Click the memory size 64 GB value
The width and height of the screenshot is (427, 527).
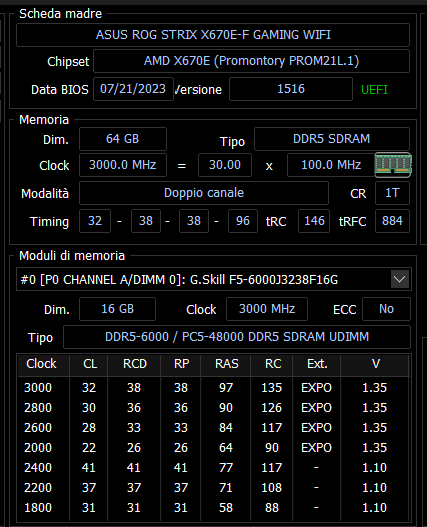tap(123, 139)
